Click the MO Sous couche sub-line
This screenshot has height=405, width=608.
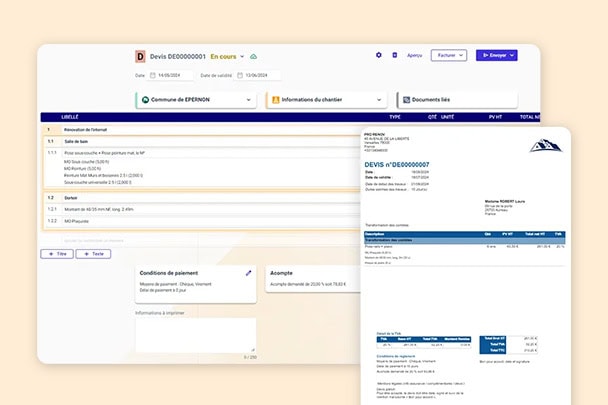(x=86, y=162)
